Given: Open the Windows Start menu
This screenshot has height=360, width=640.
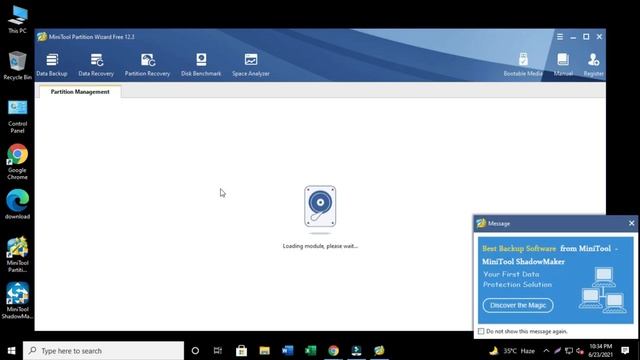Looking at the screenshot, I should click(x=11, y=351).
